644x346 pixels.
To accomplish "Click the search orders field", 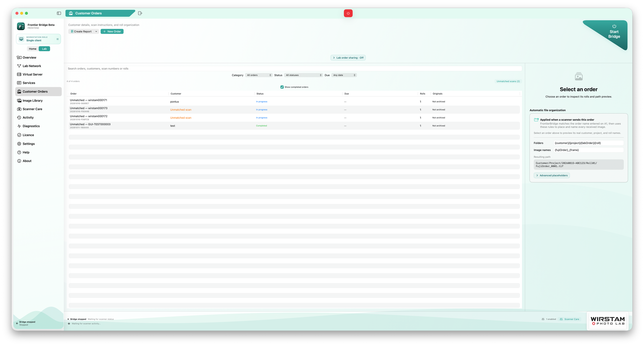I will tap(294, 69).
